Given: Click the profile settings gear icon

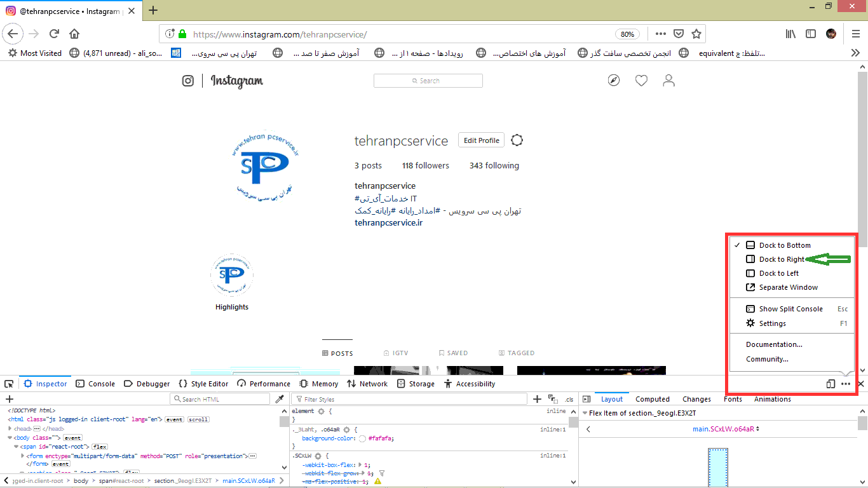Looking at the screenshot, I should click(517, 140).
